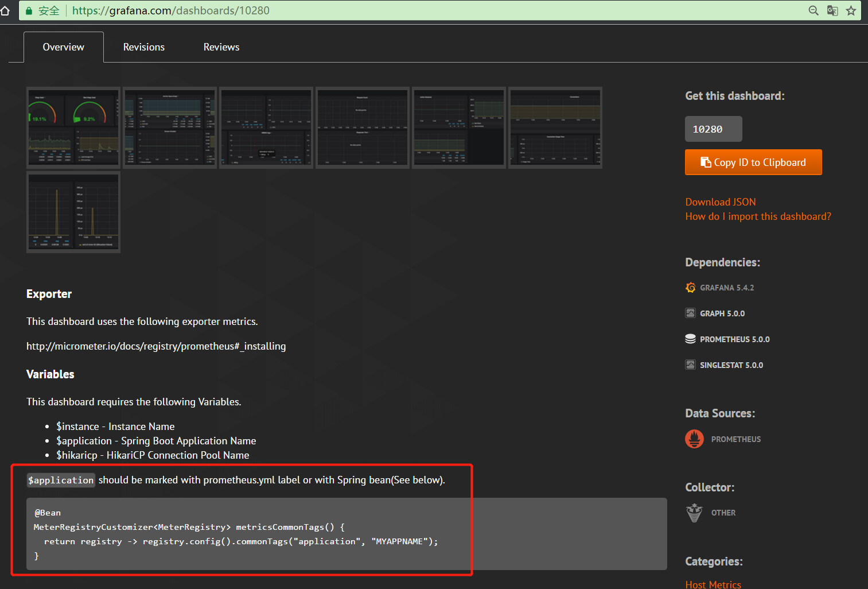Click the PROMETHEUS data source label
The image size is (868, 589).
[x=736, y=439]
